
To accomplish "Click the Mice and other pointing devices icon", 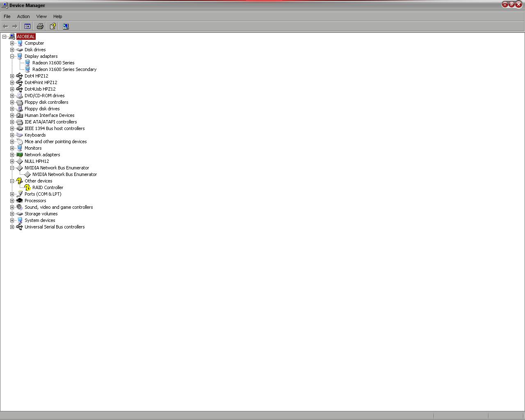I will pyautogui.click(x=20, y=142).
